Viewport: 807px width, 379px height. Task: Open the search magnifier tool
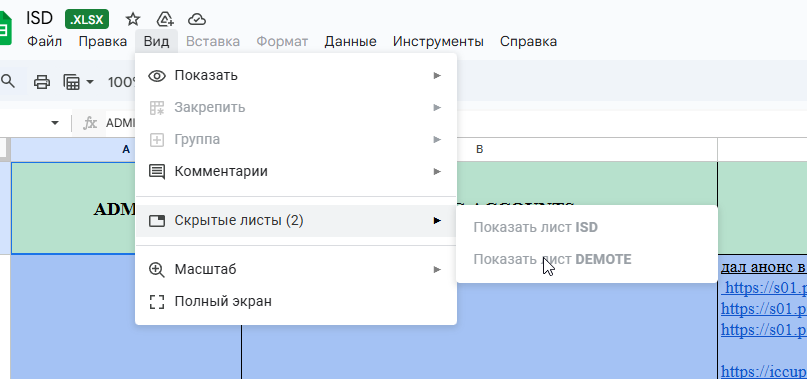[8, 81]
